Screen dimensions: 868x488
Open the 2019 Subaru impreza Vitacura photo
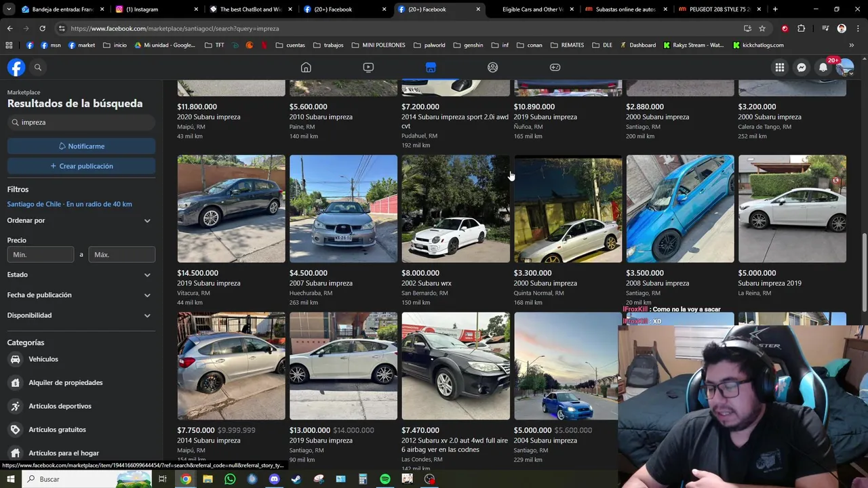coord(231,209)
